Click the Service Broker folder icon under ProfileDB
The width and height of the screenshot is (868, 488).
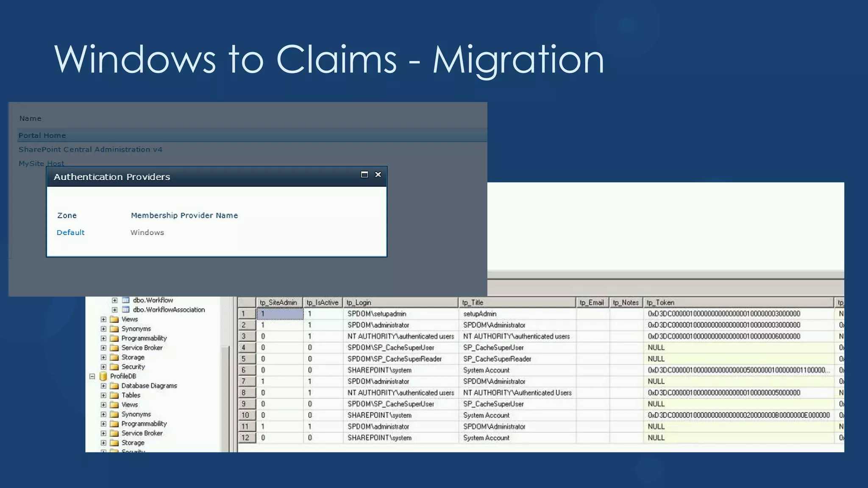point(114,433)
